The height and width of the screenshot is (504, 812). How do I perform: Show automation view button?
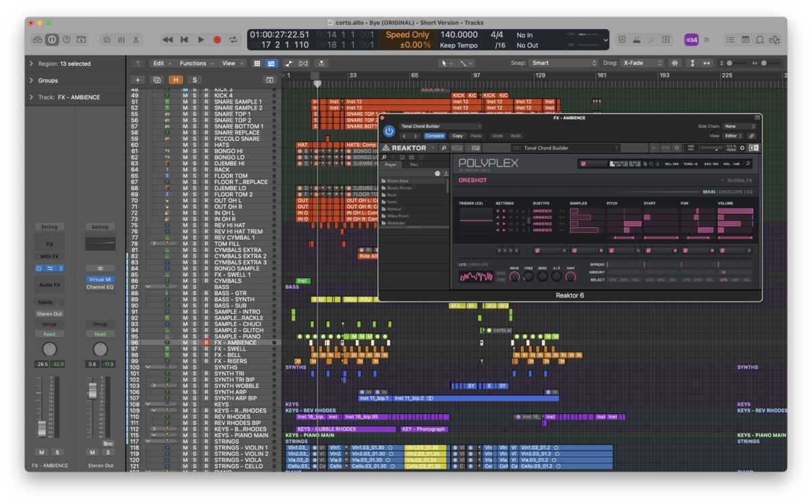click(x=290, y=63)
